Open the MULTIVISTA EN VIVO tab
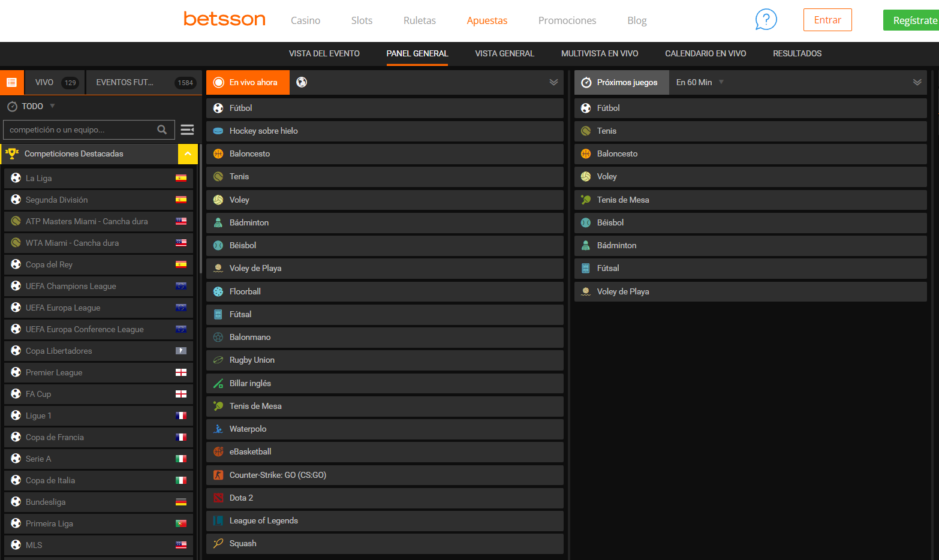 (x=600, y=53)
